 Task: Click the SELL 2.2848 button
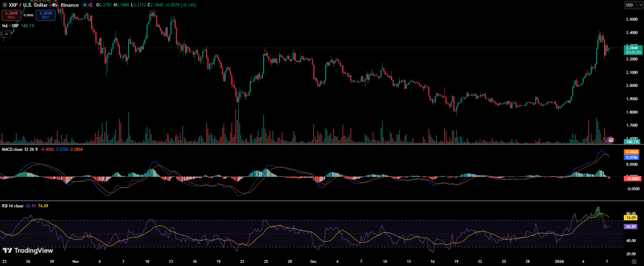point(11,15)
